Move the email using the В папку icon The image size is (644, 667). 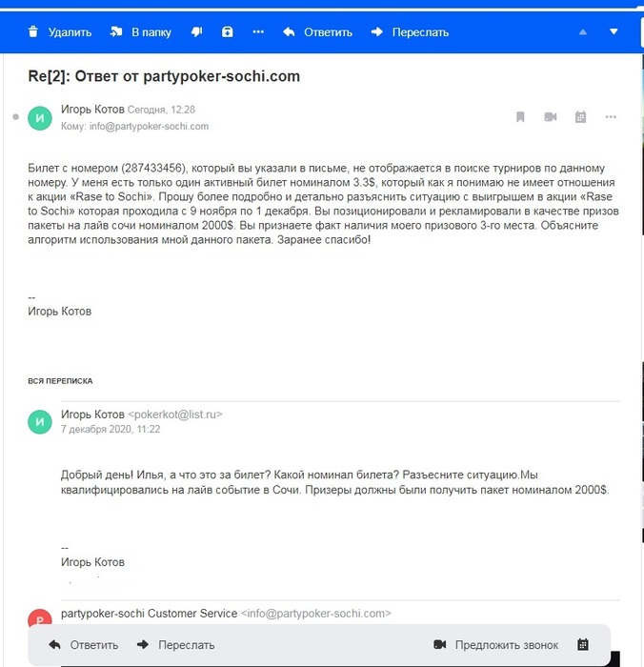[x=140, y=32]
